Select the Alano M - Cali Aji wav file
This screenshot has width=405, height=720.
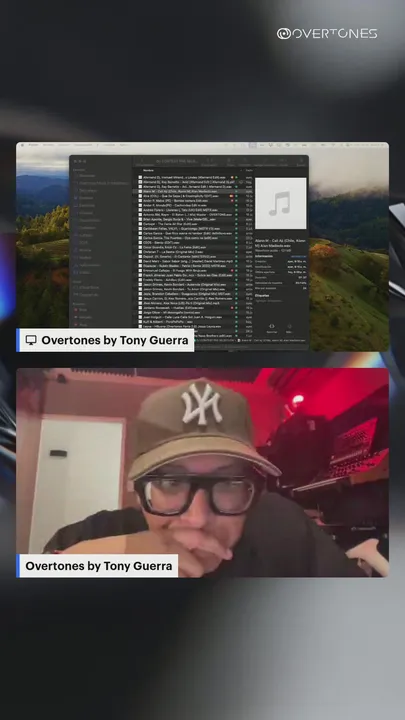pos(195,191)
